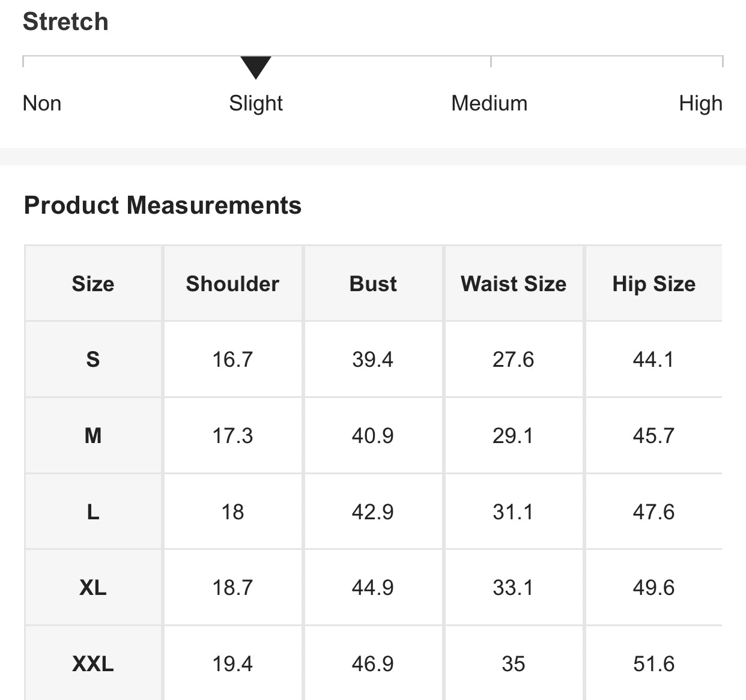Click the Hip Size column header
This screenshot has width=746, height=700.
(654, 283)
